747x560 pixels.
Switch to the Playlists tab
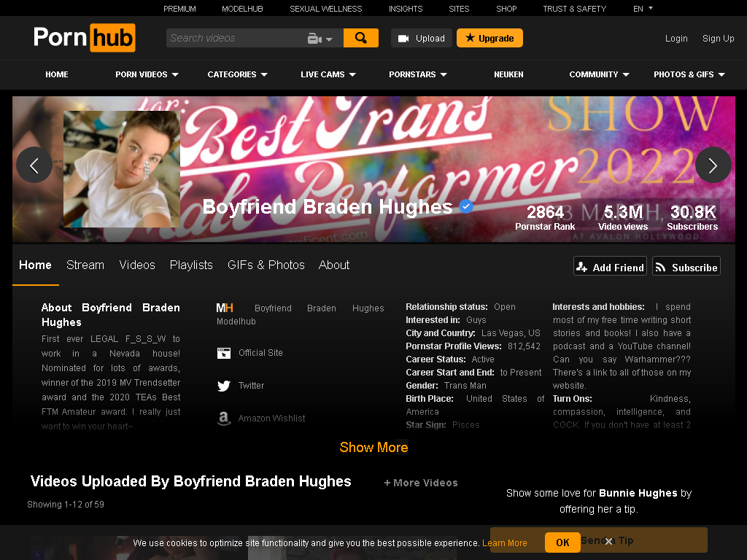pyautogui.click(x=191, y=265)
